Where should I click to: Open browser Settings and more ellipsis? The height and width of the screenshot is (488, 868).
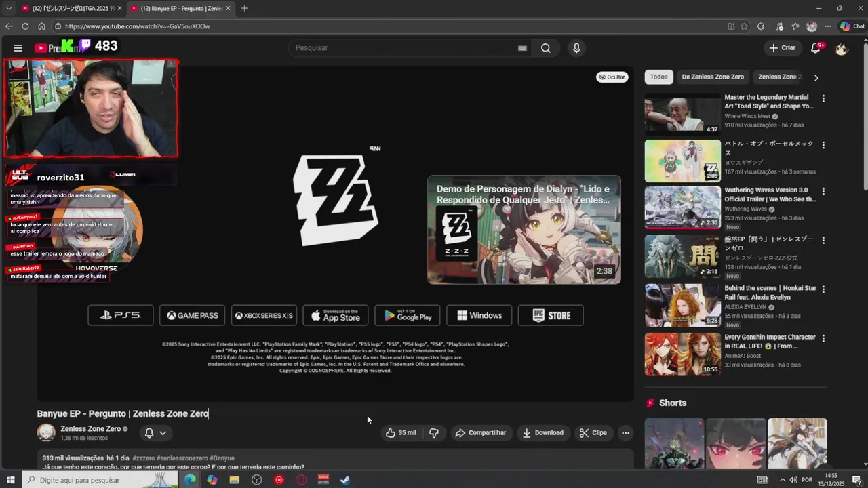[x=828, y=26]
